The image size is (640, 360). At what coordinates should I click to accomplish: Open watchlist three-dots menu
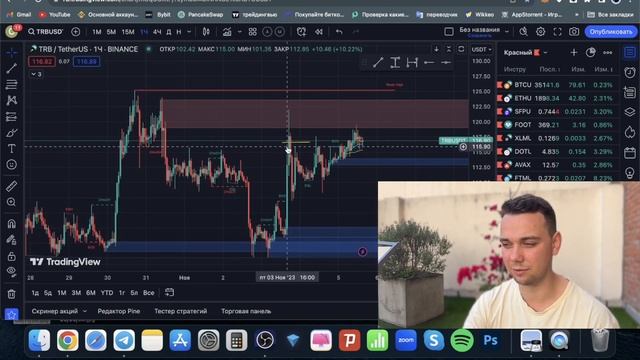(607, 53)
